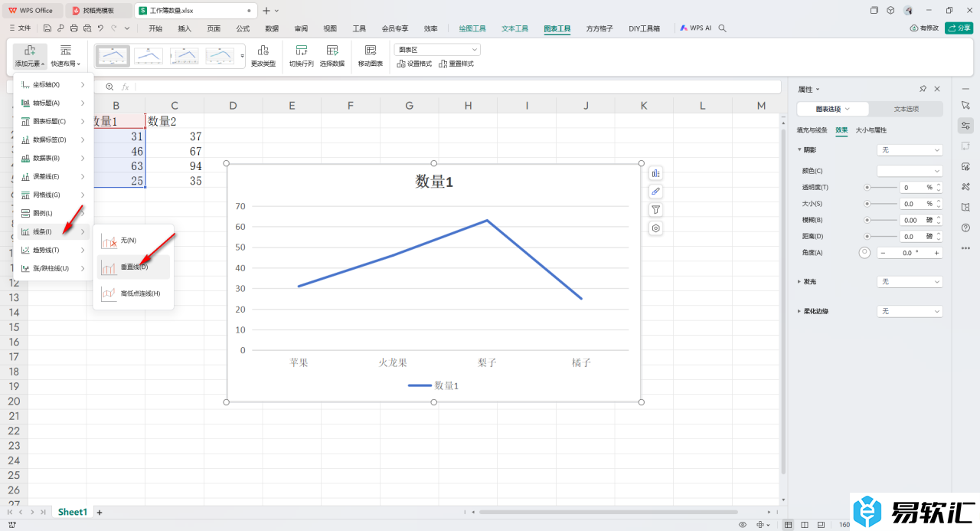Viewport: 980px width, 531px height.
Task: Click the 更改类型 chart type icon
Action: tap(263, 51)
